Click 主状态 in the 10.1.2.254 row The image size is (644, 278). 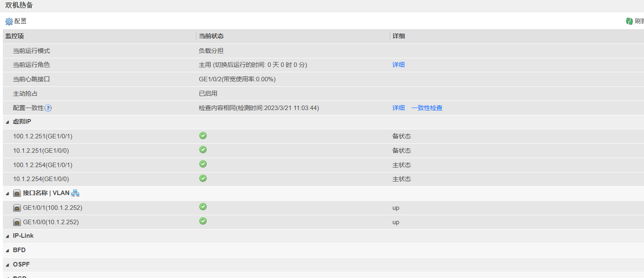pos(402,179)
